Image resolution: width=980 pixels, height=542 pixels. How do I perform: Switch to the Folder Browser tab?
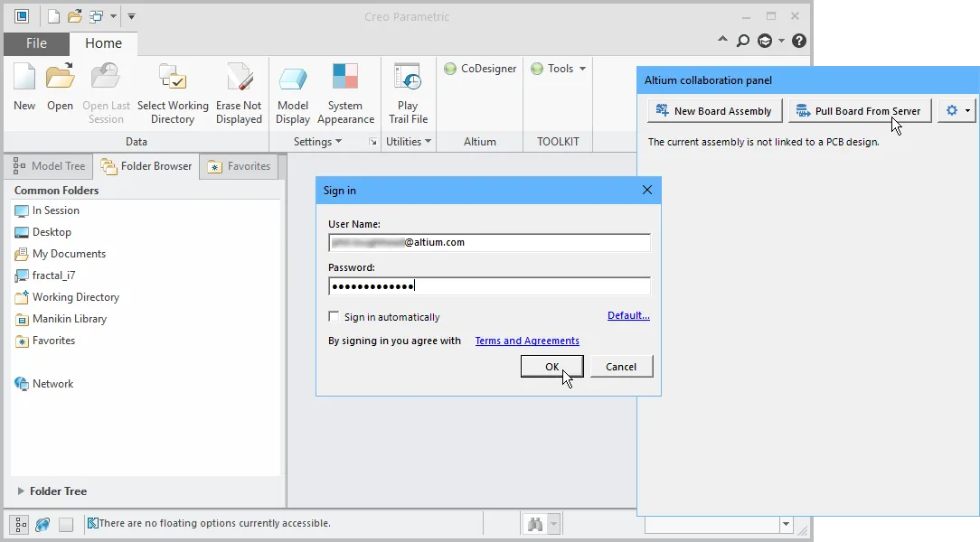click(146, 166)
